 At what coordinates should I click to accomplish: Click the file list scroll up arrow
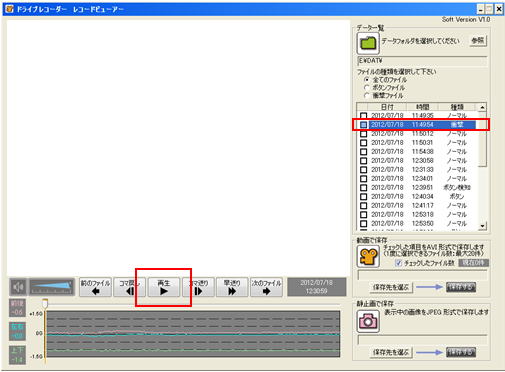(482, 107)
